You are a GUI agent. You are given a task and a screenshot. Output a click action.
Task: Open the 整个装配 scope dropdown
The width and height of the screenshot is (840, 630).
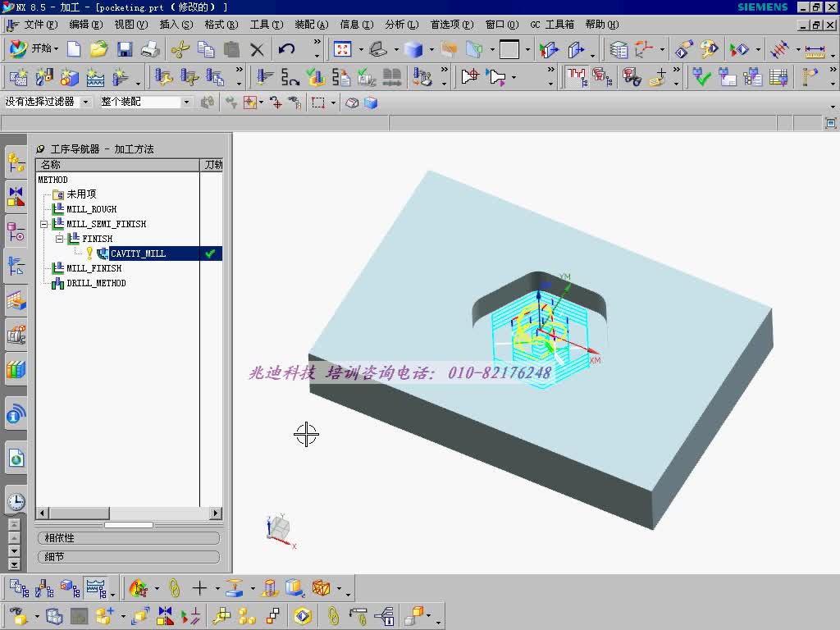[186, 102]
